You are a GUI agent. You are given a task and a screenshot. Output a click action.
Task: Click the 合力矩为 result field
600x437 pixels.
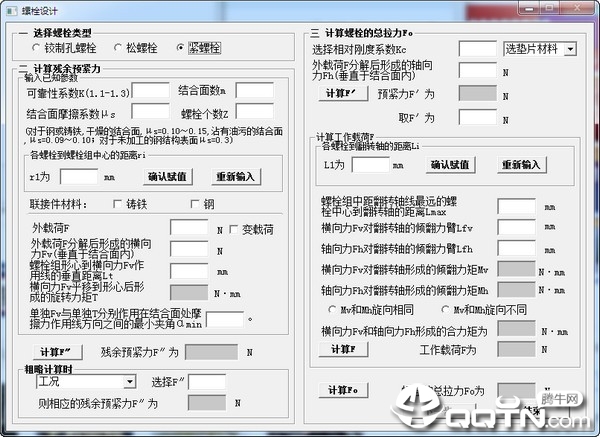tap(517, 329)
